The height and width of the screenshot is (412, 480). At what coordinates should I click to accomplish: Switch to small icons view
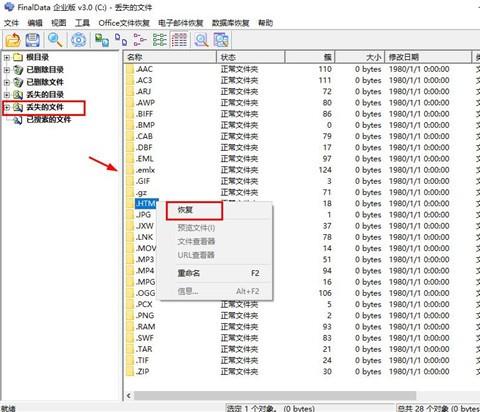coord(121,40)
